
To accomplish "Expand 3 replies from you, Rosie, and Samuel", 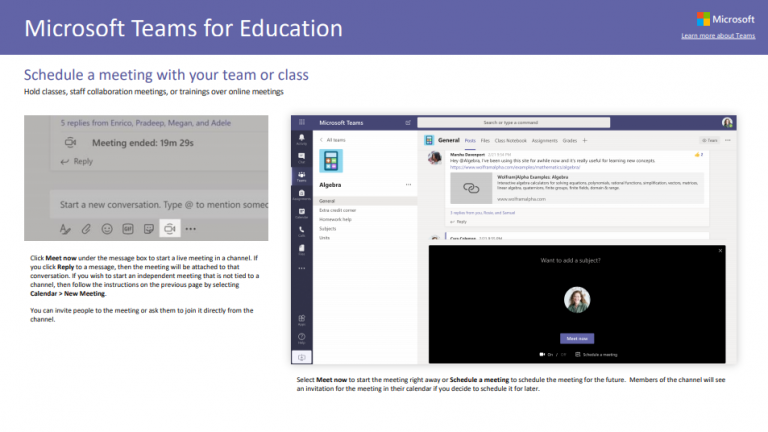I will [x=482, y=213].
